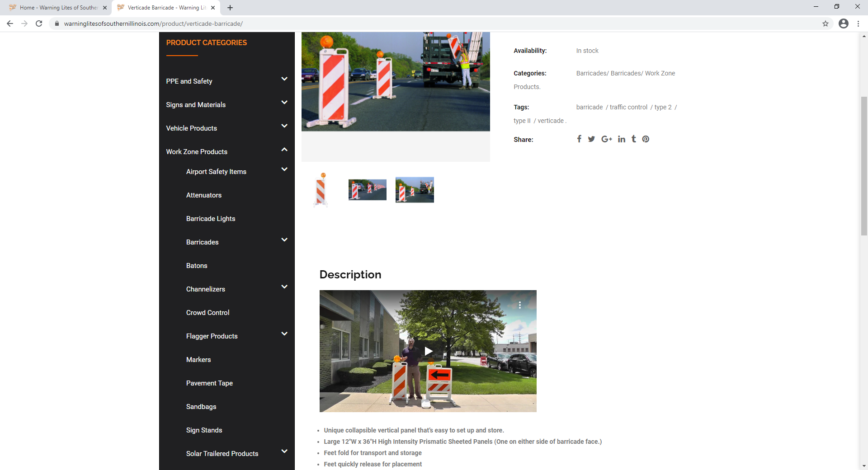Share on LinkedIn icon
Screen dimensions: 868x470
622,139
